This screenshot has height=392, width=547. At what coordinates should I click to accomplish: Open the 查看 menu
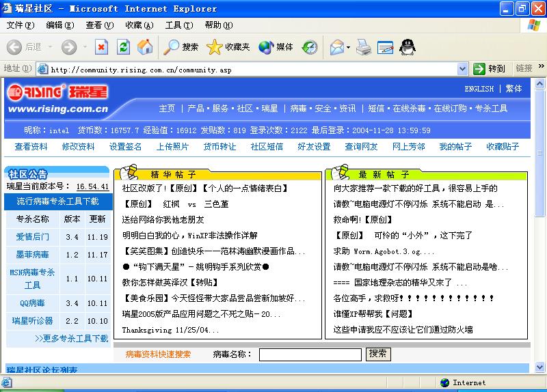tap(100, 25)
